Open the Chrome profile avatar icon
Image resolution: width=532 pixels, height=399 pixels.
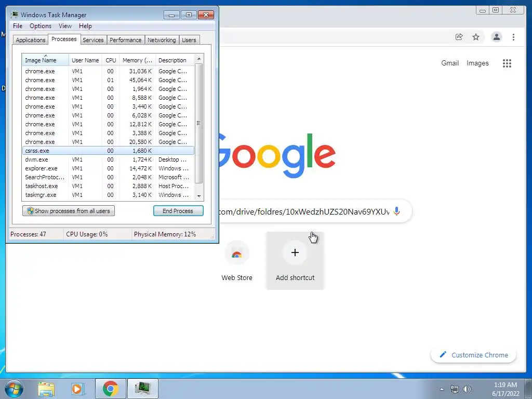click(496, 37)
